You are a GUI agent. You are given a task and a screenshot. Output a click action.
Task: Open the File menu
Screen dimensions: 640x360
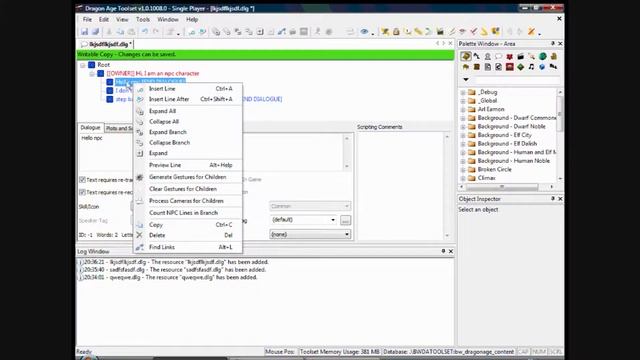(87, 19)
